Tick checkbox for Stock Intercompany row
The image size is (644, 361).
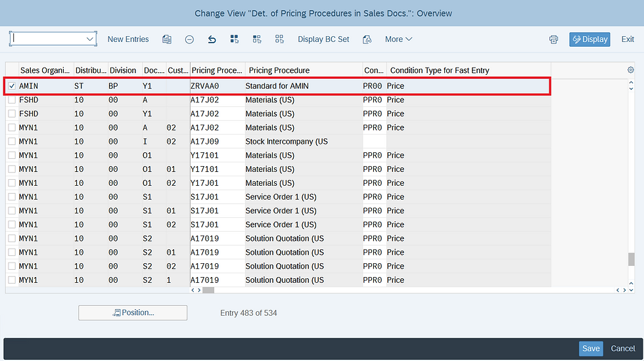12,142
